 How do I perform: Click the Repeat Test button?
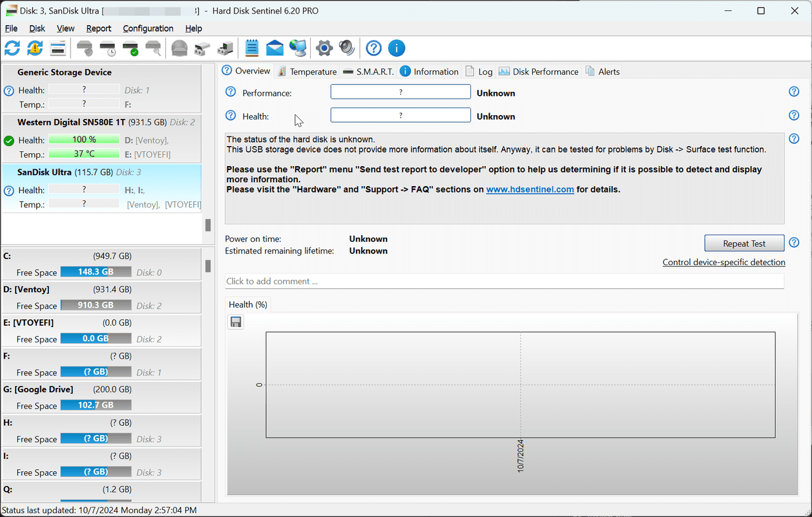[744, 244]
